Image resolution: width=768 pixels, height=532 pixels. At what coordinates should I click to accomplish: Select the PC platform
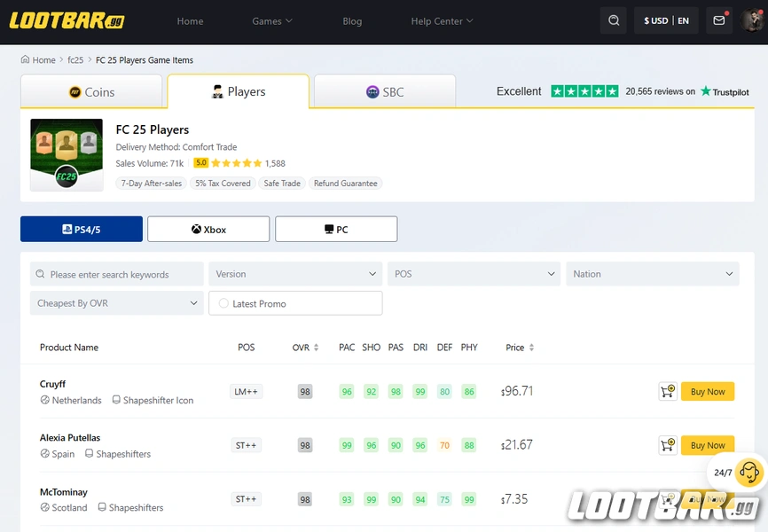point(336,229)
